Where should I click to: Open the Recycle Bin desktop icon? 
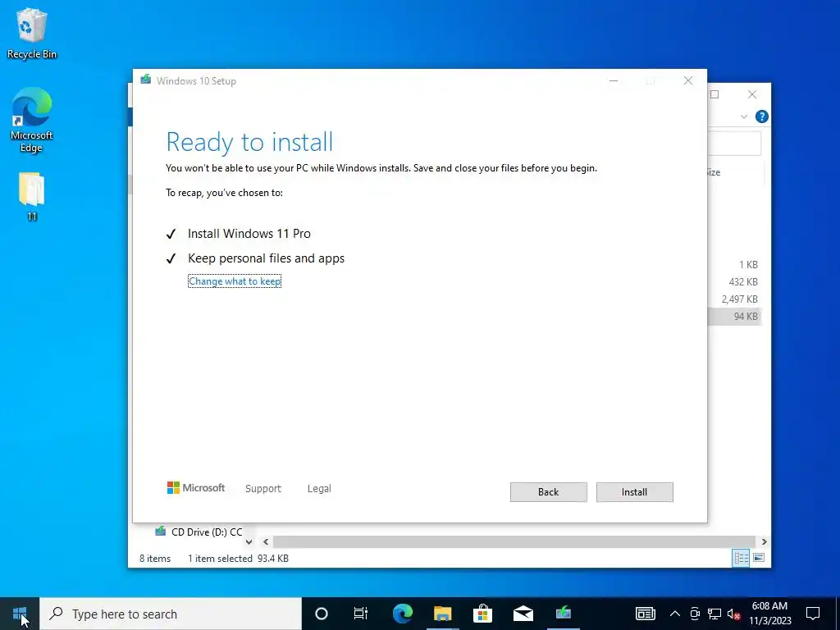tap(32, 34)
